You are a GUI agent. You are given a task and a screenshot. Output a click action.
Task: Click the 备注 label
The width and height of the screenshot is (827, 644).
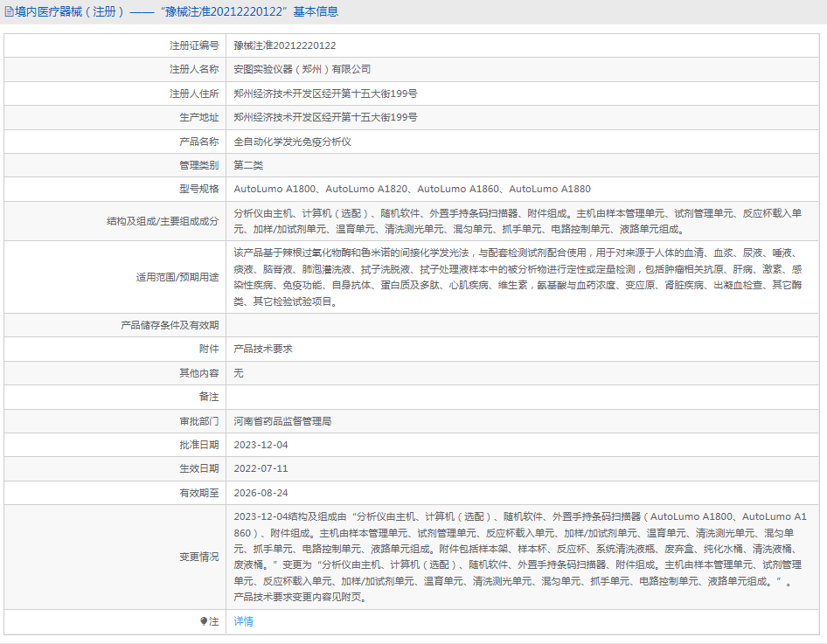209,397
